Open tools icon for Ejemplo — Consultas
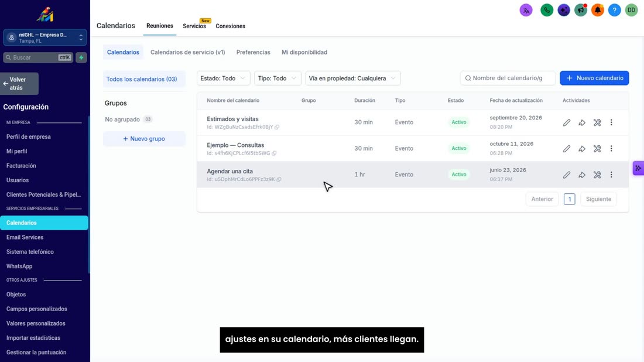The image size is (644, 362). pyautogui.click(x=597, y=149)
